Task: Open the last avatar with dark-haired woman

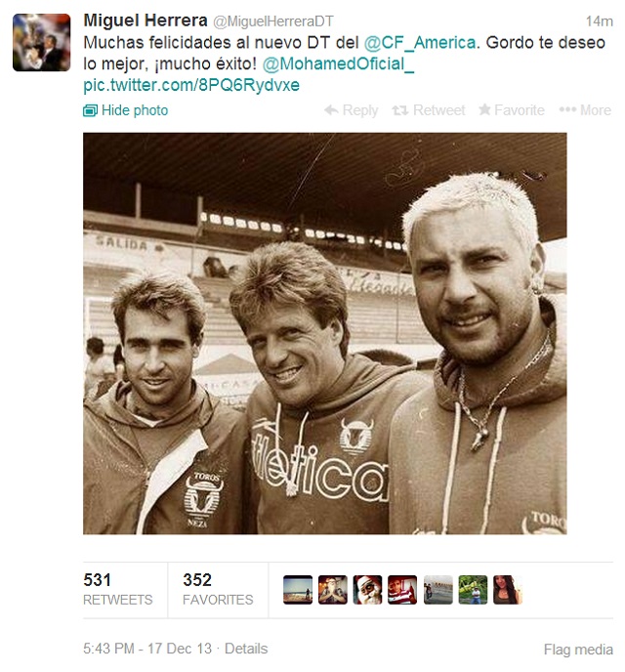Action: click(x=507, y=590)
